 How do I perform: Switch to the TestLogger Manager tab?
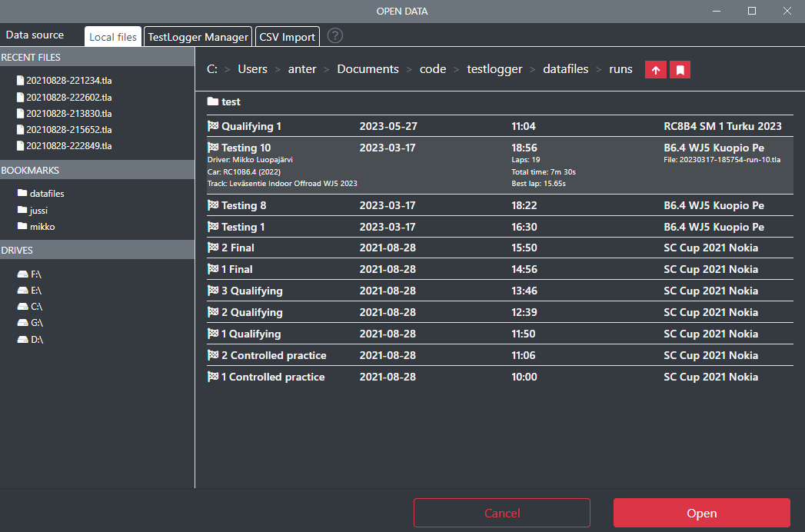[x=198, y=37]
